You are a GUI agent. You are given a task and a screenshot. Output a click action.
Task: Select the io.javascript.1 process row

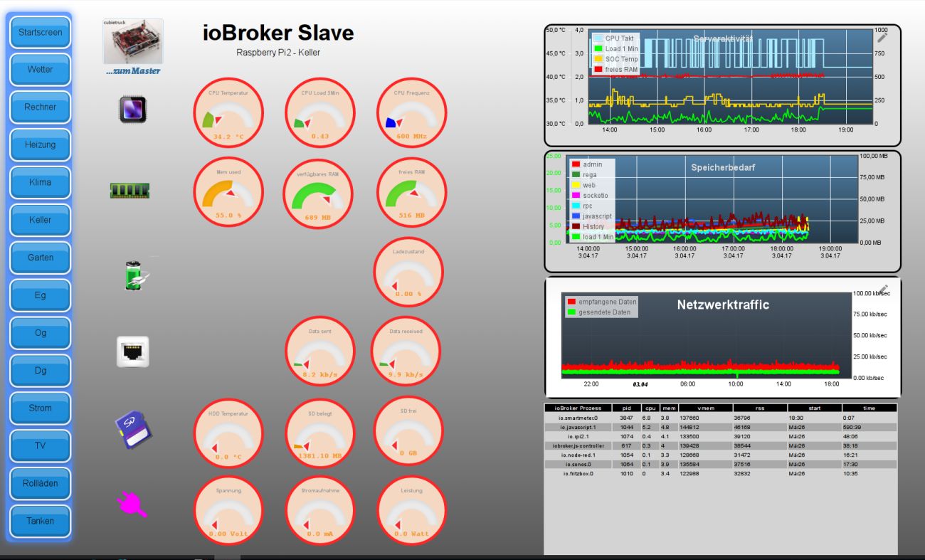(x=721, y=427)
